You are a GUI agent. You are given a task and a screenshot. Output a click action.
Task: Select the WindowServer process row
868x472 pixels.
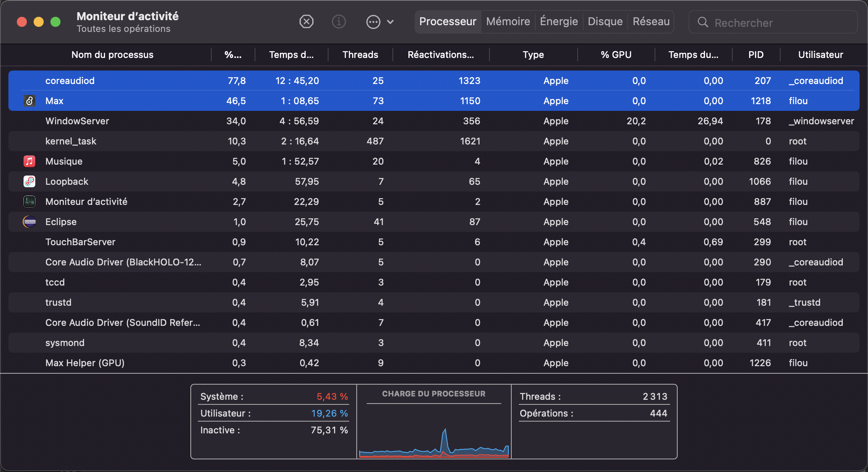[x=434, y=121]
